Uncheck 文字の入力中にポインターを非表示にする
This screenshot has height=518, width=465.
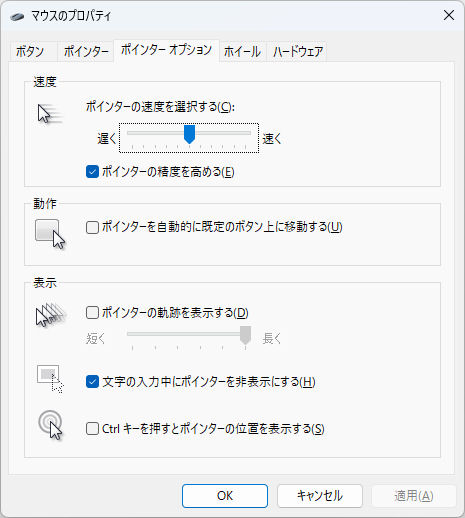pyautogui.click(x=92, y=382)
